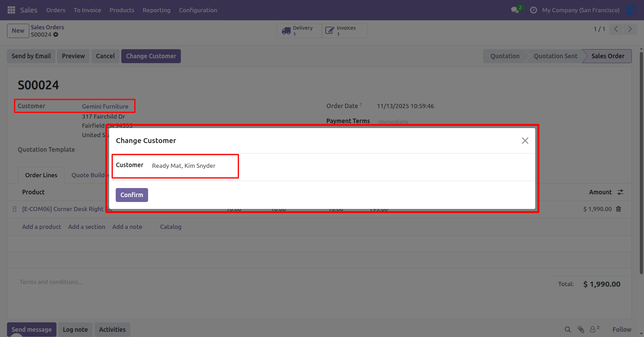Open the gear actions menu next to S00024
The image size is (644, 337).
tap(56, 35)
